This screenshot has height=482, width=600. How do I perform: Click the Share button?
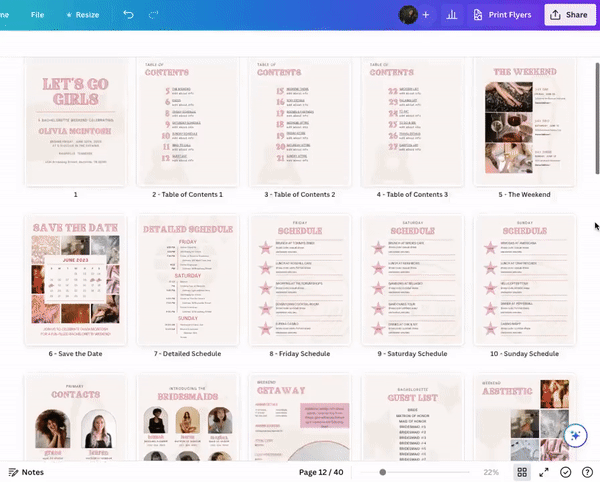click(x=568, y=15)
